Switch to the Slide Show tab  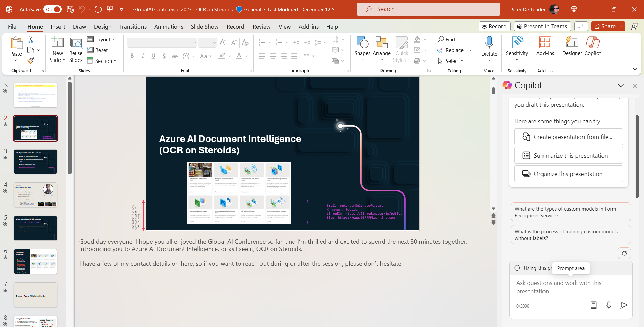(x=204, y=27)
